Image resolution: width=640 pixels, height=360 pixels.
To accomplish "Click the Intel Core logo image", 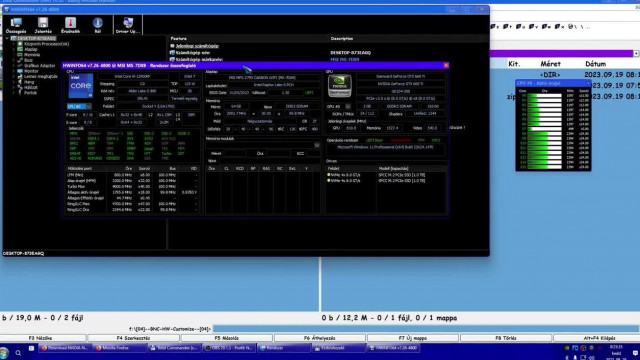I will pos(80,86).
